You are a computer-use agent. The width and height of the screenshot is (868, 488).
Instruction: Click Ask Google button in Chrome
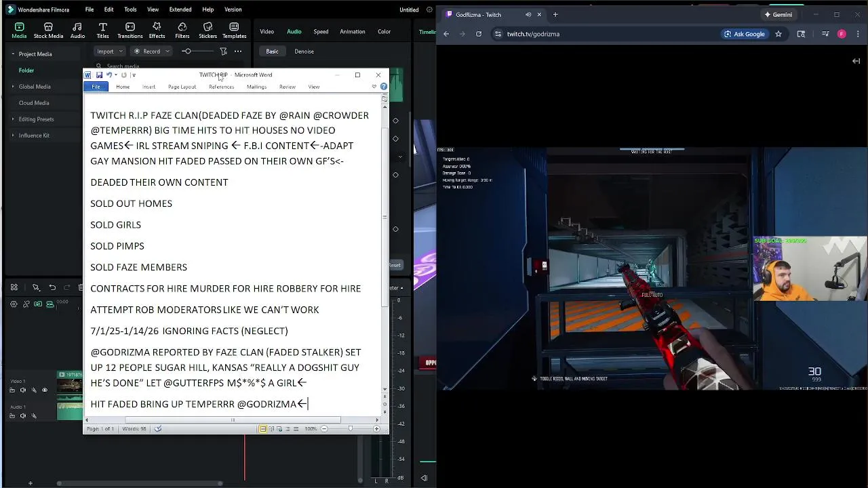pos(744,34)
